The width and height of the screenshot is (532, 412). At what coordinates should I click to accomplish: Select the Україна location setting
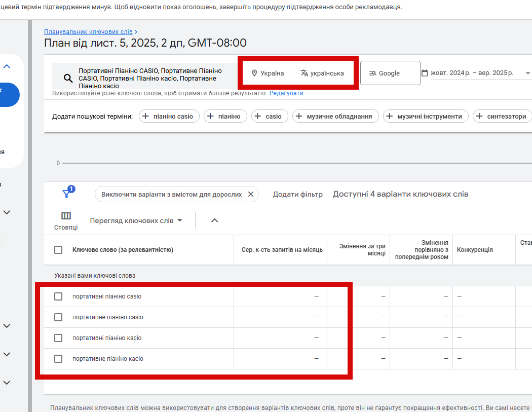[x=268, y=73]
